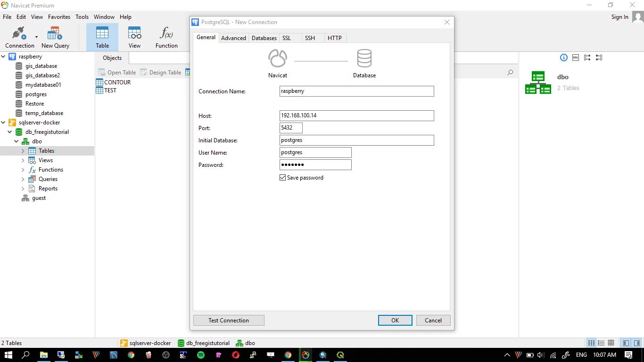Expand the Tables node
The image size is (644, 362).
pos(23,151)
